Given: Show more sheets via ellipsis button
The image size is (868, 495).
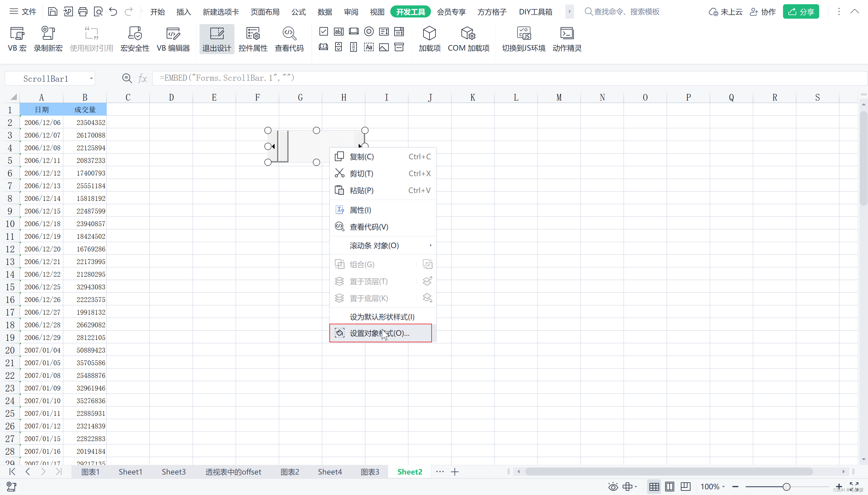Looking at the screenshot, I should tap(440, 472).
